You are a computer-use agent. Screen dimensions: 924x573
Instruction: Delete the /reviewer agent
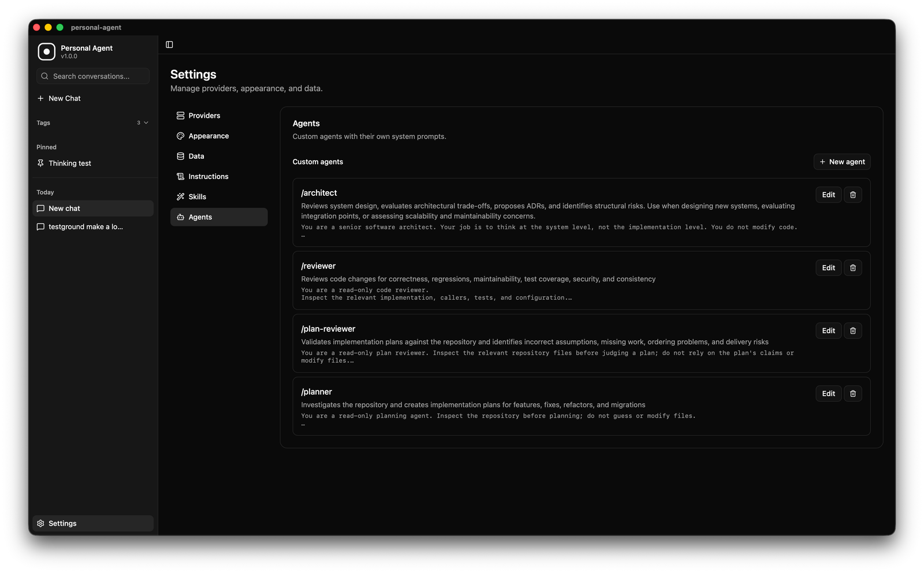click(853, 267)
